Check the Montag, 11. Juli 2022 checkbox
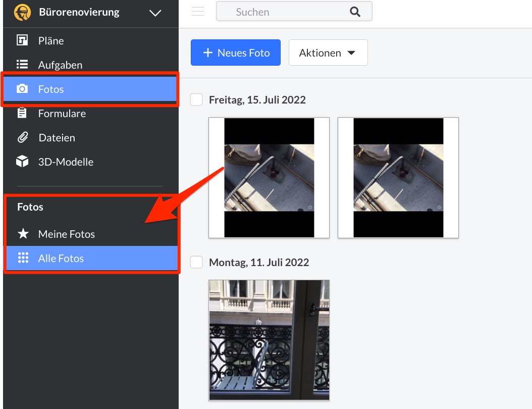The height and width of the screenshot is (409, 532). tap(196, 262)
